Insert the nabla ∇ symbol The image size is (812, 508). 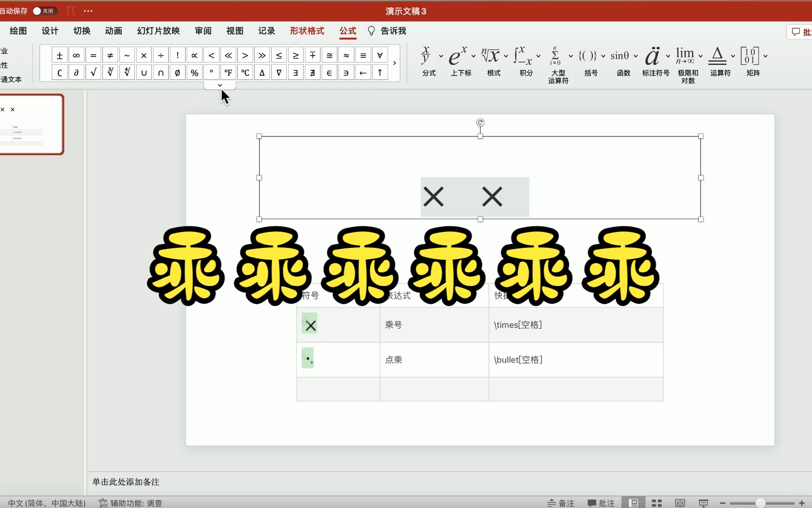[279, 72]
